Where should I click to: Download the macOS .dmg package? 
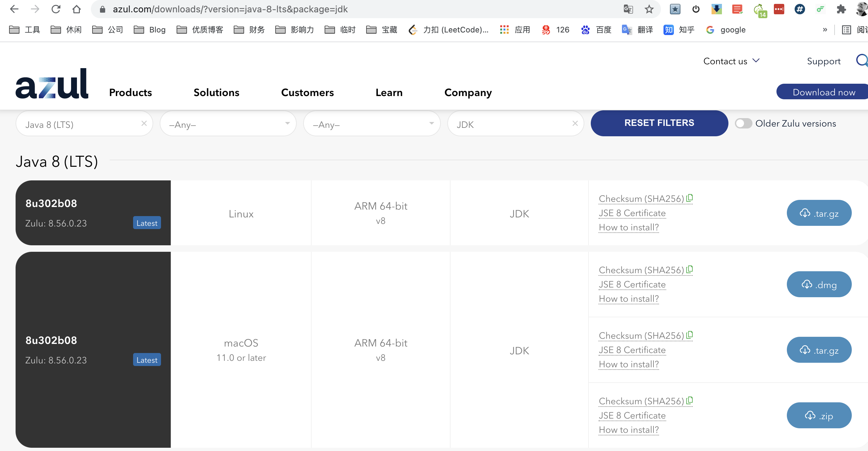click(819, 284)
